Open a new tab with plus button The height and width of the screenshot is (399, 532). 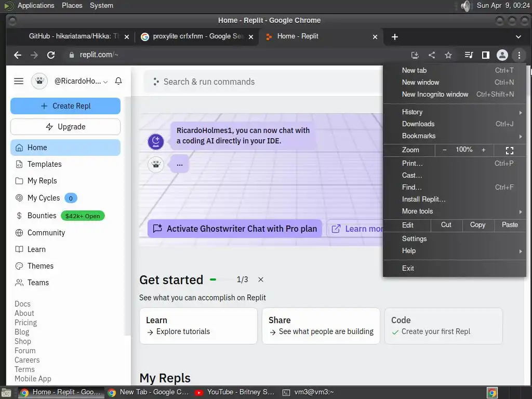(x=395, y=37)
